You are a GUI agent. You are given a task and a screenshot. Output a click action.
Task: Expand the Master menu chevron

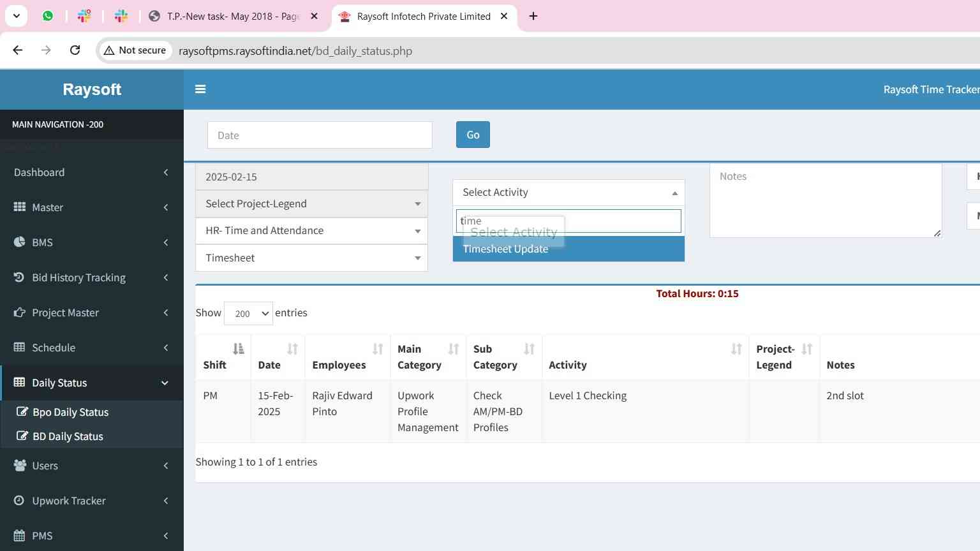(x=166, y=207)
